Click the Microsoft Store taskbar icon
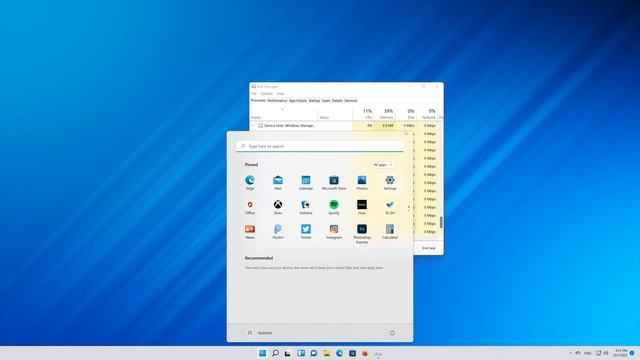This screenshot has height=360, width=640. [x=352, y=353]
